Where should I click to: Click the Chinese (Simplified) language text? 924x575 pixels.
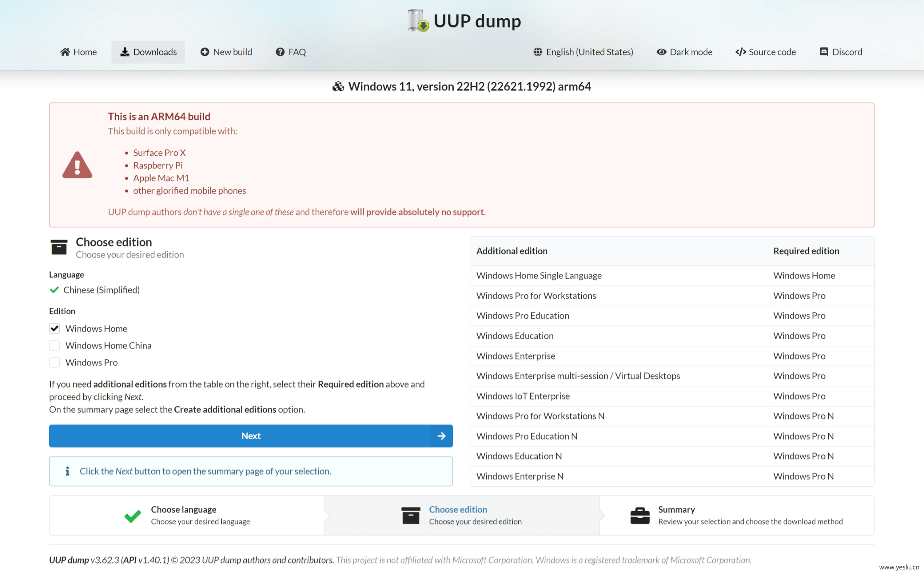(x=102, y=290)
